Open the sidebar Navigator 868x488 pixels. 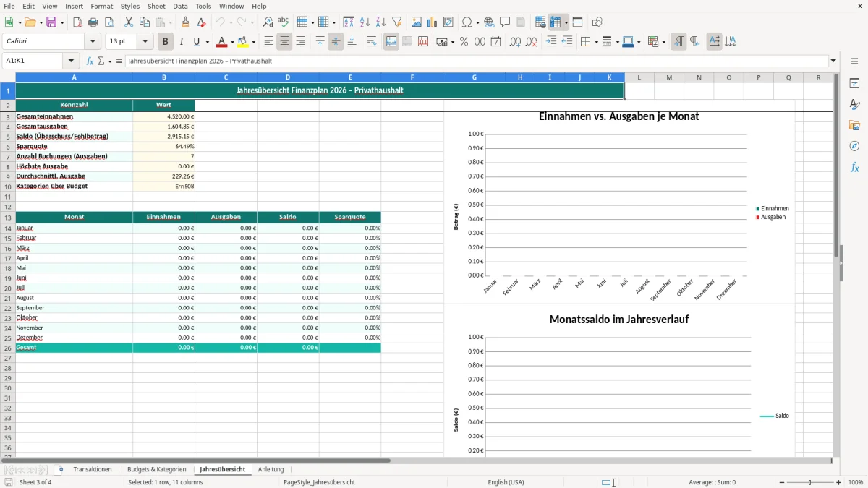click(854, 146)
